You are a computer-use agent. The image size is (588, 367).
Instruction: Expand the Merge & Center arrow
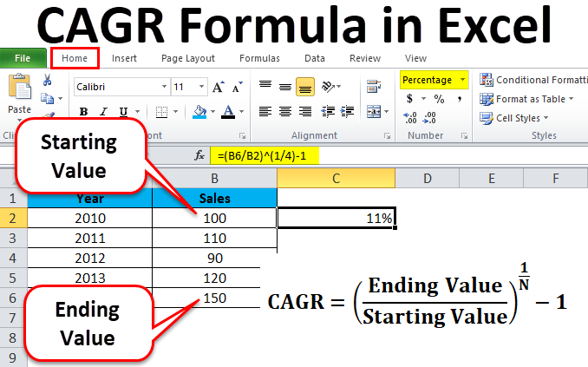[386, 111]
